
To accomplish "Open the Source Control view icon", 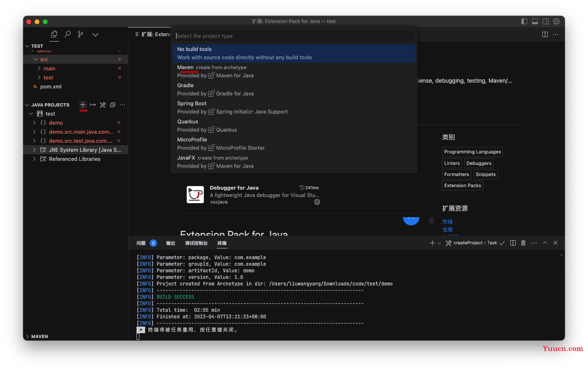I will (x=81, y=35).
